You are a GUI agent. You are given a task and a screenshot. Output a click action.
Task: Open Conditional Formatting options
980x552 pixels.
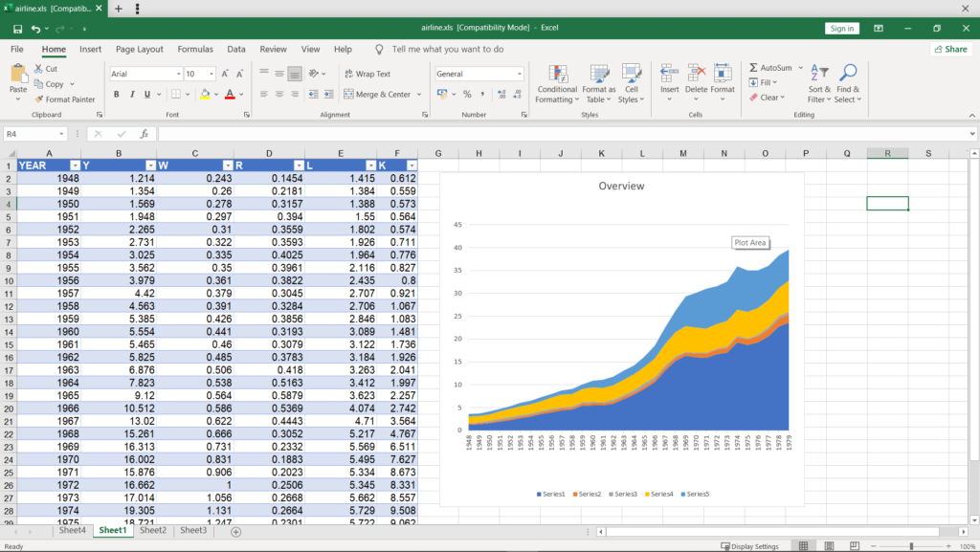556,83
